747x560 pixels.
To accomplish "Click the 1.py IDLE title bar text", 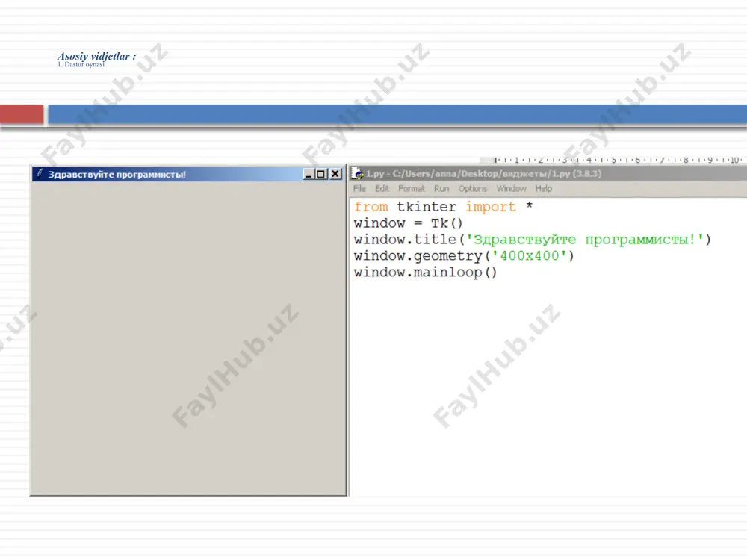I will click(x=483, y=173).
